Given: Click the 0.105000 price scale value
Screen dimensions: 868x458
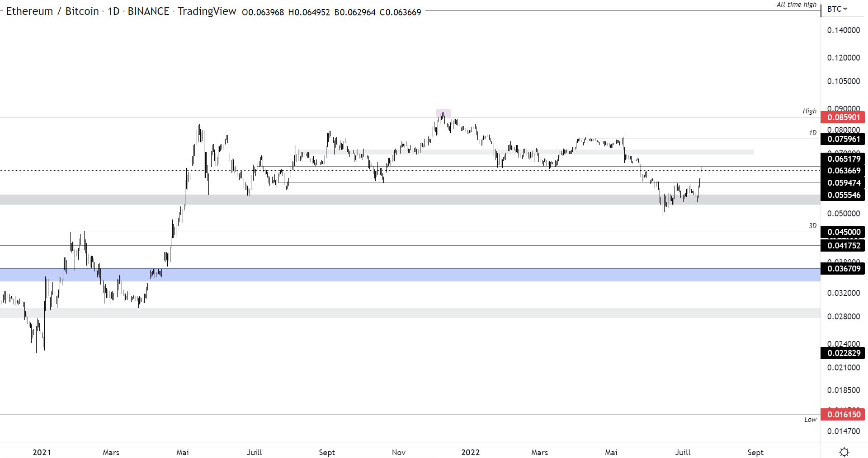Looking at the screenshot, I should [x=844, y=81].
